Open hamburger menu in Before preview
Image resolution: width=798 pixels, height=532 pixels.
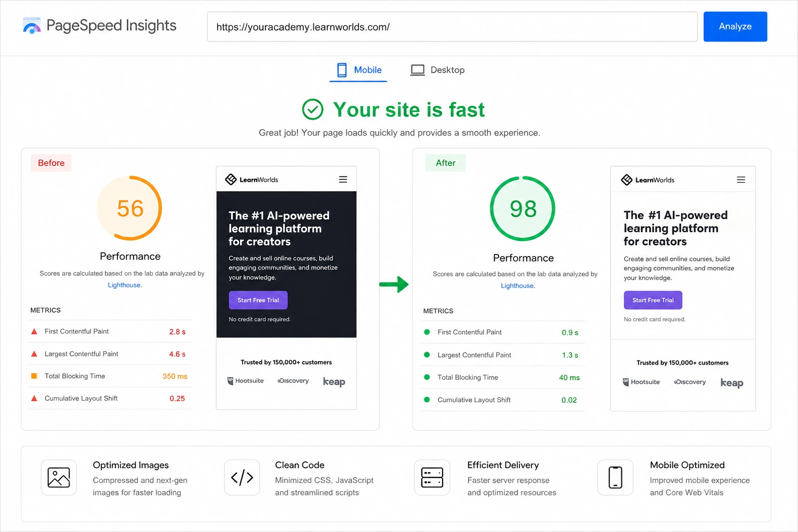343,179
